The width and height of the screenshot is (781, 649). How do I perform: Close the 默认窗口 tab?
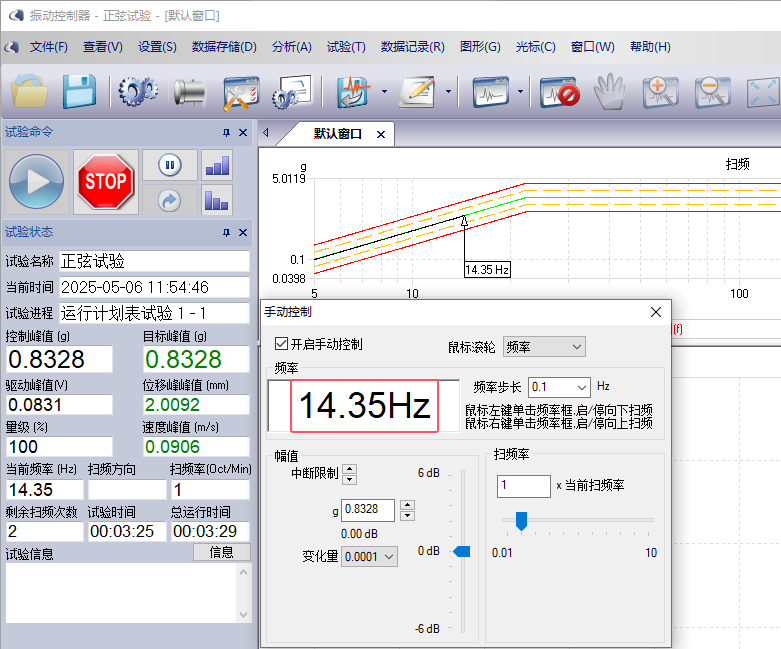[x=381, y=134]
